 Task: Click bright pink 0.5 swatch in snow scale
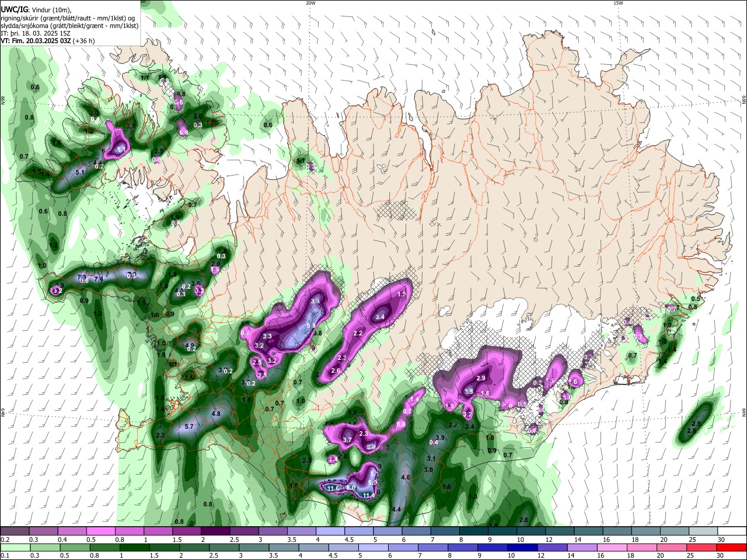[100, 531]
